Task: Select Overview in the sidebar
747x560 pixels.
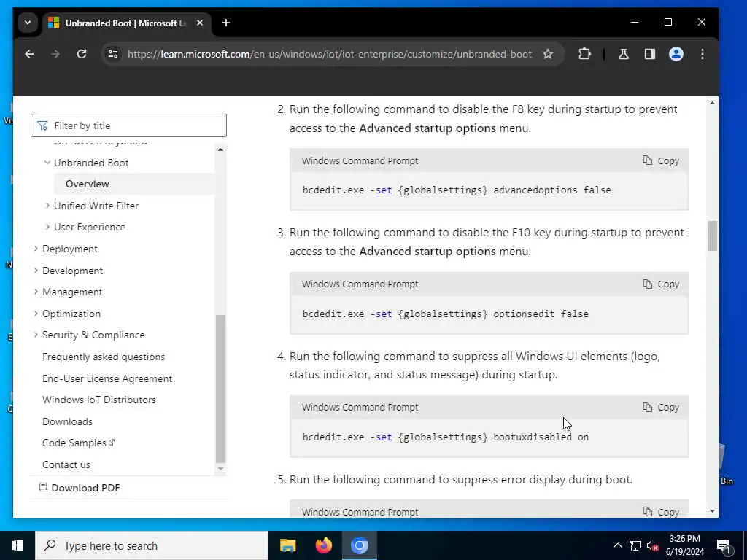Action: click(88, 184)
